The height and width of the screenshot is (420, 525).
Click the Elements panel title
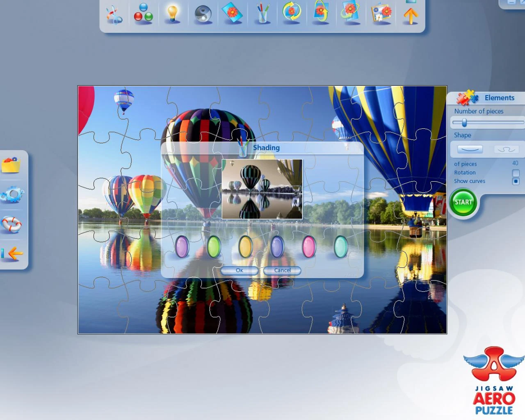tap(499, 98)
